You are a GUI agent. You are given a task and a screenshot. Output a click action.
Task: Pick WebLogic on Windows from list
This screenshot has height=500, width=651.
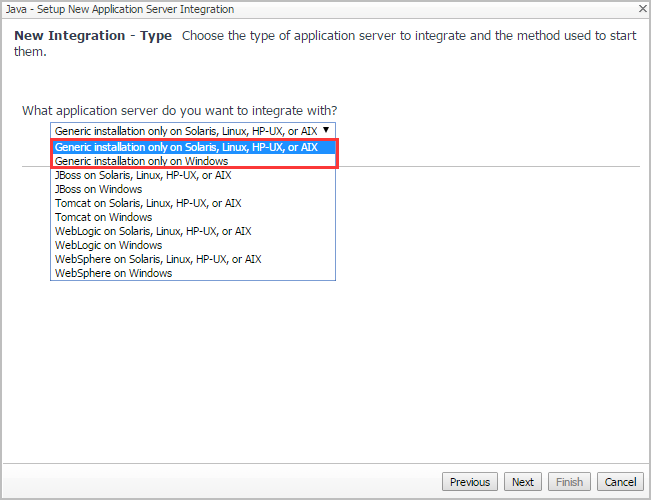click(x=109, y=245)
